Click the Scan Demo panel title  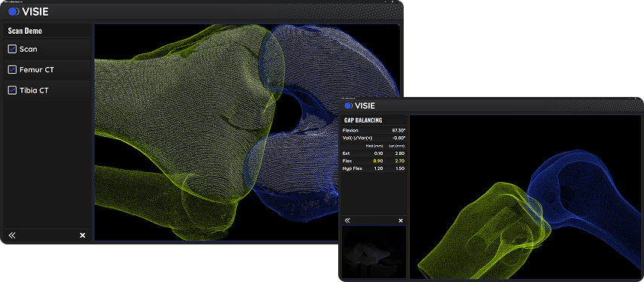25,31
